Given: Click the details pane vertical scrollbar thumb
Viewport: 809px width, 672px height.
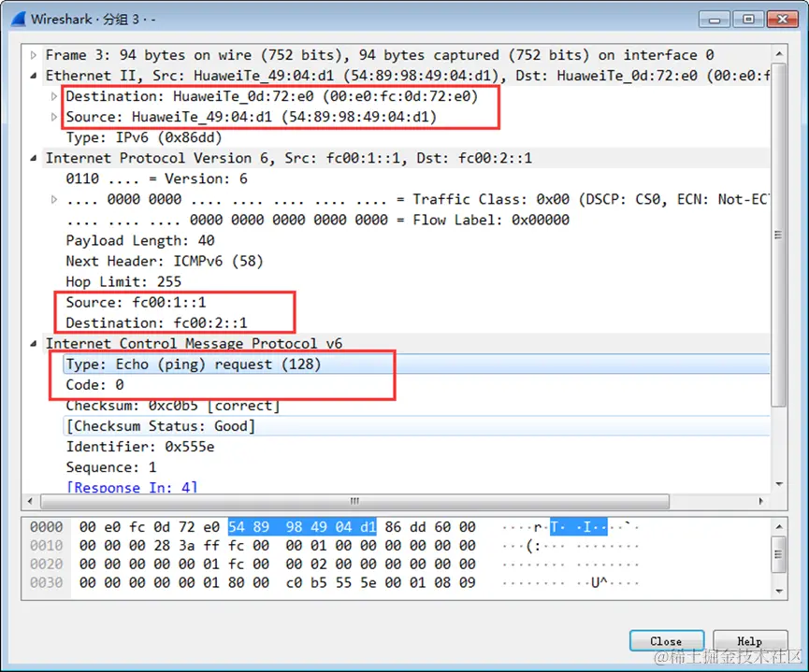Looking at the screenshot, I should [778, 235].
